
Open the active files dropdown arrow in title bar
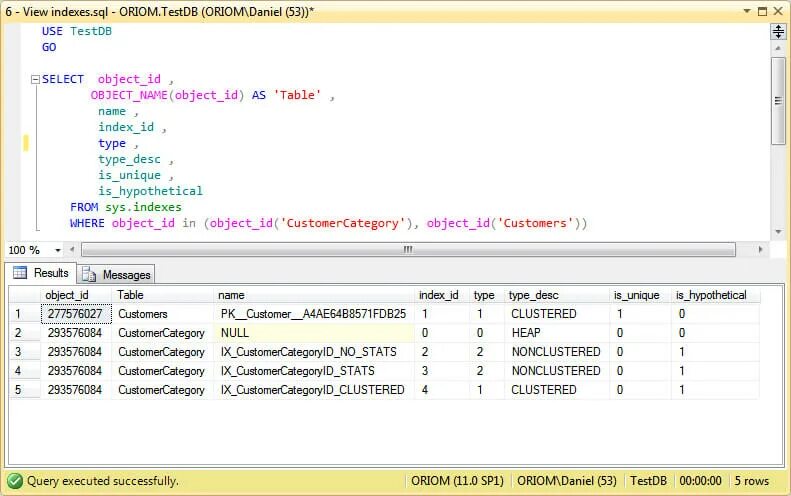(747, 11)
